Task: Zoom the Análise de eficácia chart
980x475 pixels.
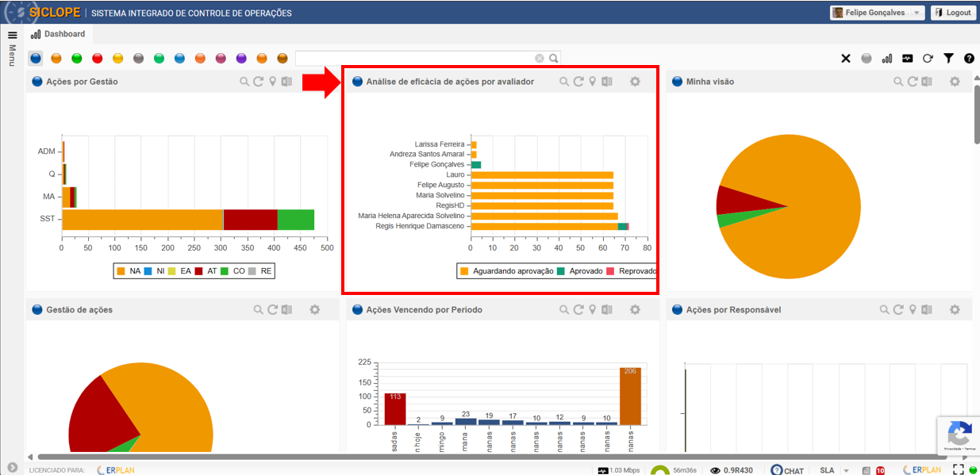Action: [x=564, y=82]
